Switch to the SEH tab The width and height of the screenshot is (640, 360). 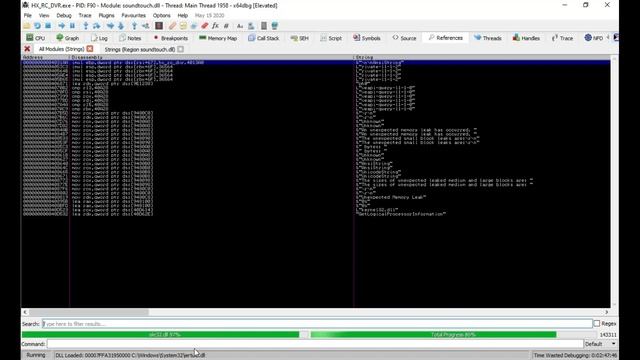tap(300, 38)
